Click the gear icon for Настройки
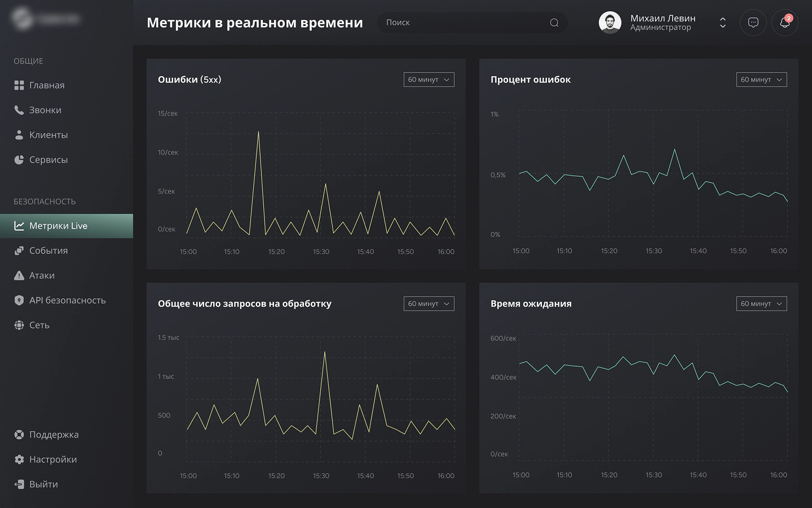Image resolution: width=812 pixels, height=508 pixels. [x=19, y=459]
